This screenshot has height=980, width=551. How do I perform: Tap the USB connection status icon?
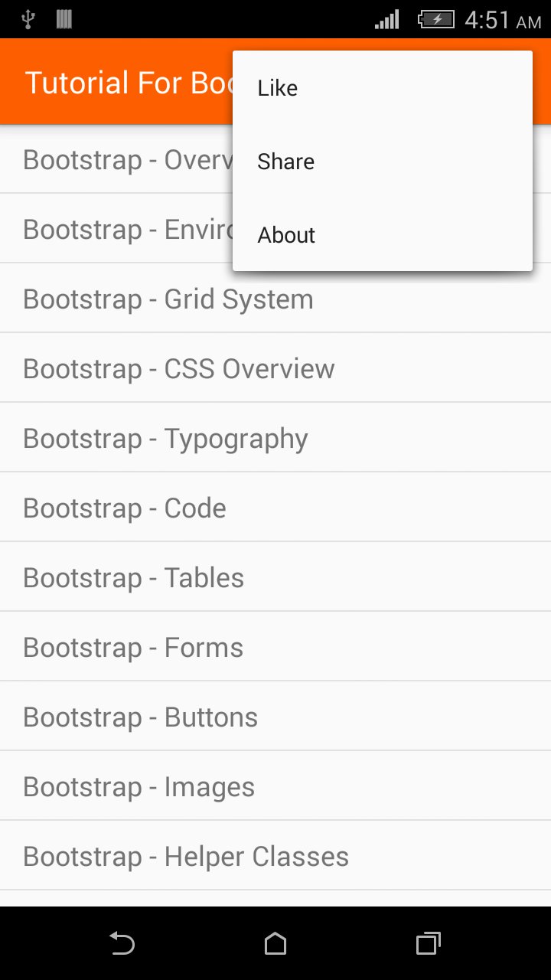pos(28,20)
